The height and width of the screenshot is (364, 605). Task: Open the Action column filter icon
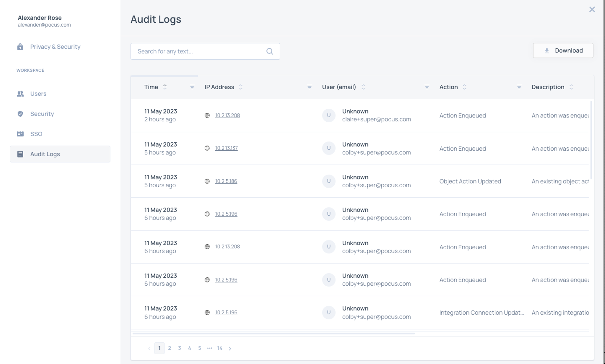(x=519, y=87)
